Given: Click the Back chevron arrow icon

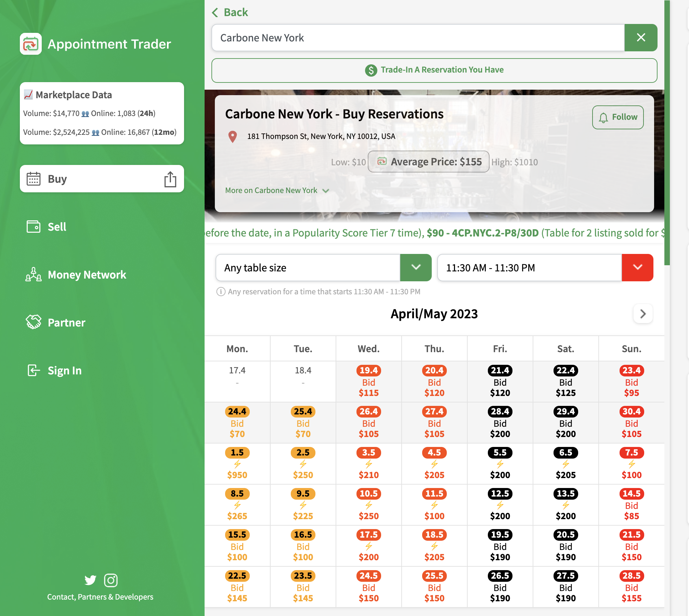Looking at the screenshot, I should click(x=215, y=12).
